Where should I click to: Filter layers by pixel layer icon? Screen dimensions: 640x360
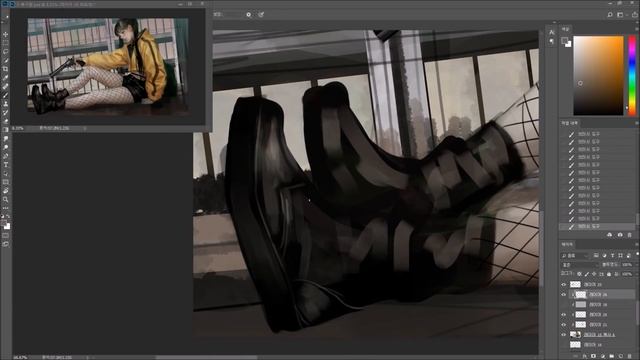pos(596,256)
